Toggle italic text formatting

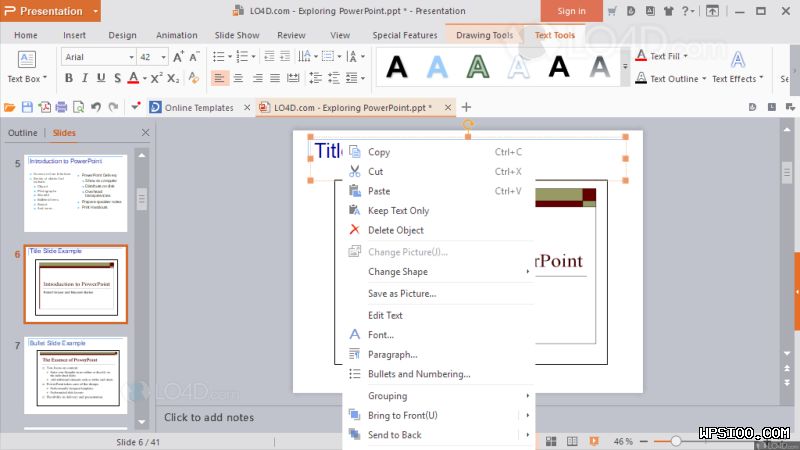click(x=84, y=78)
